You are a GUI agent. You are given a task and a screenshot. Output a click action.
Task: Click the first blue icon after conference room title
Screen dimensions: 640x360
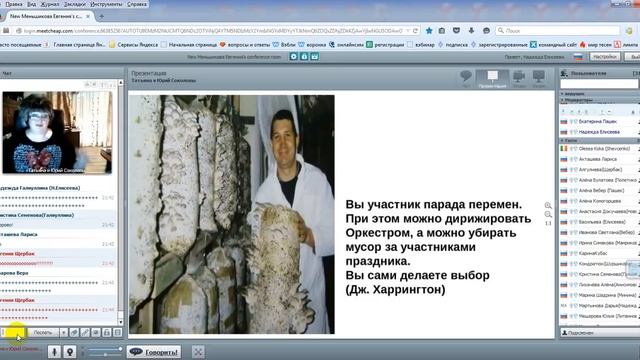pos(293,57)
